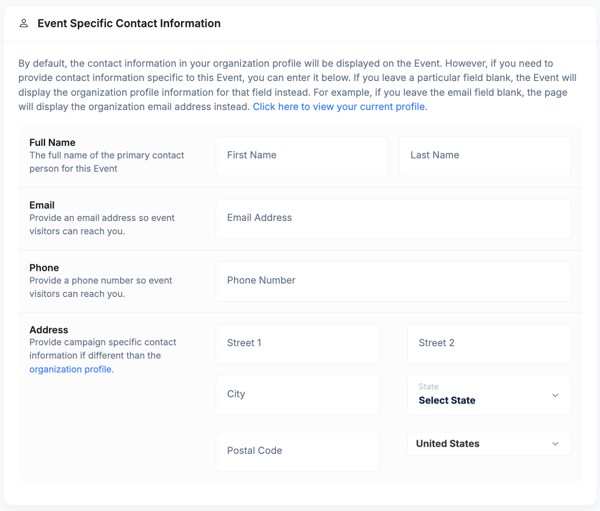
Task: Click the bold Phone label
Action: 44,268
